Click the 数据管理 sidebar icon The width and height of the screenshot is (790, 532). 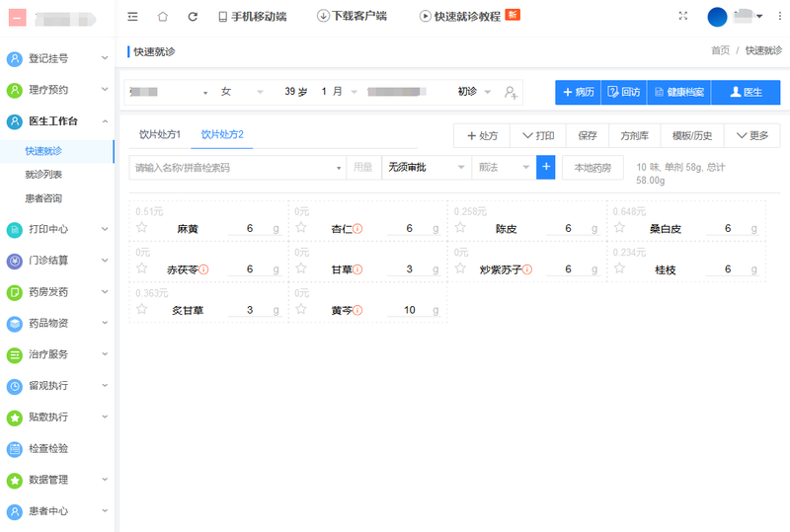click(15, 480)
